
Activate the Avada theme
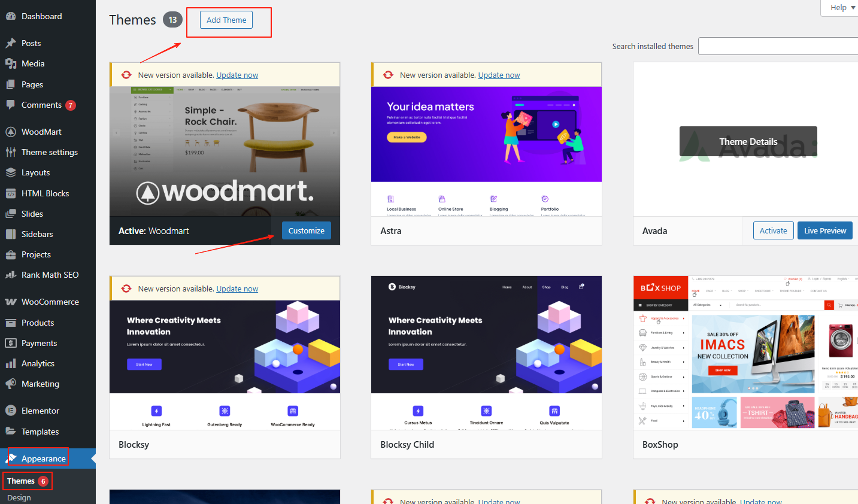[x=773, y=230]
